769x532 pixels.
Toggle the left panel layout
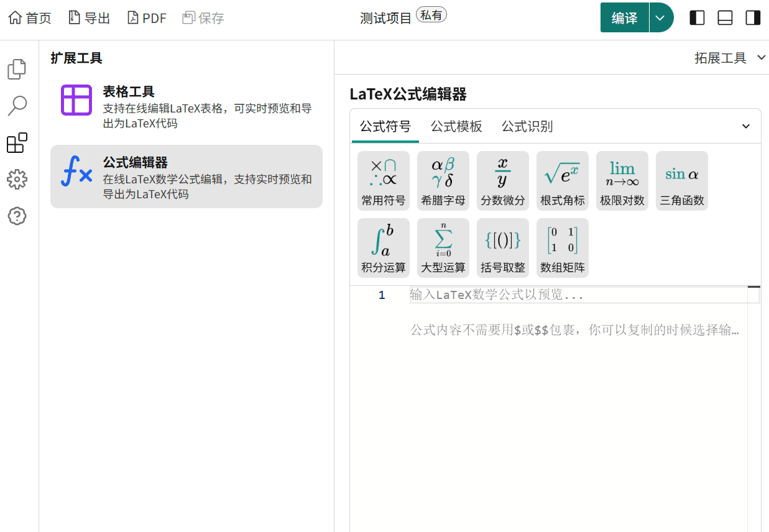(697, 18)
